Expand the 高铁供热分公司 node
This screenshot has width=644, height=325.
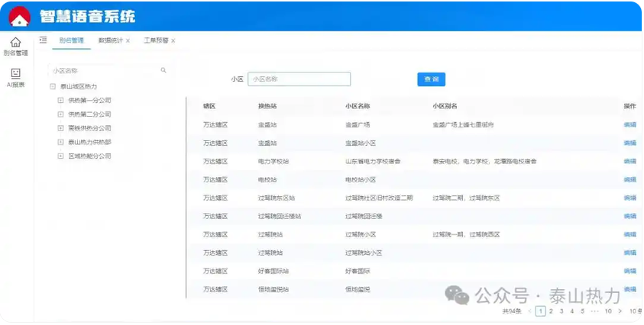click(60, 128)
